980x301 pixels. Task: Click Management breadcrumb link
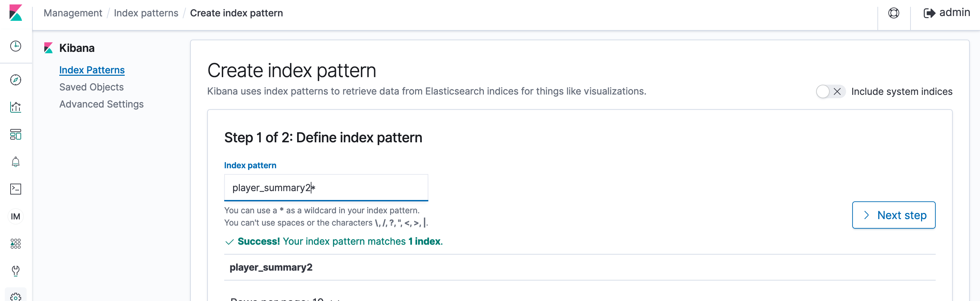(73, 13)
